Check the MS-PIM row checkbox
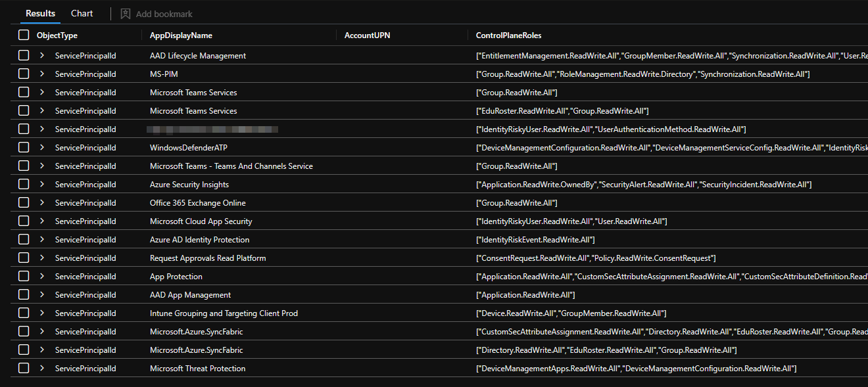Viewport: 868px width, 387px height. click(24, 74)
